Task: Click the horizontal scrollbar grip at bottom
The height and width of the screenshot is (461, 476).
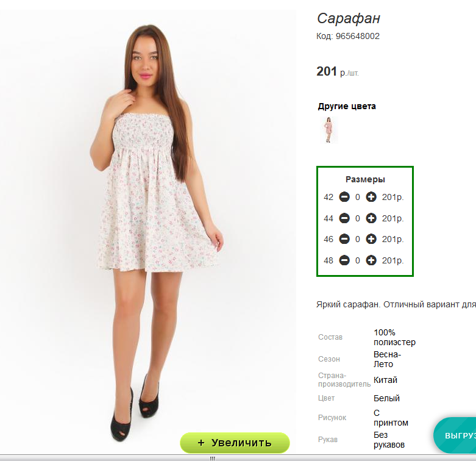Action: (x=212, y=458)
